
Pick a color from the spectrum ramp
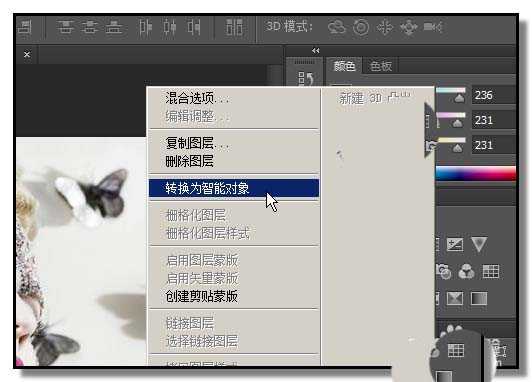pos(475,174)
